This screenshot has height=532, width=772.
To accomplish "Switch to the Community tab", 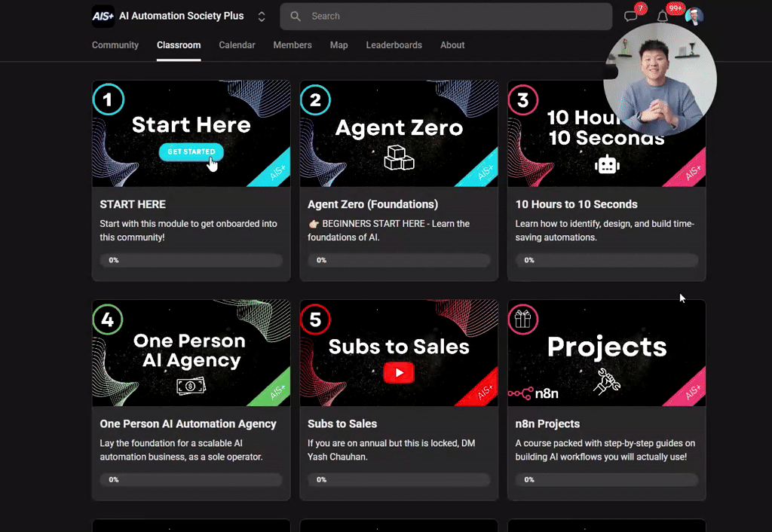I will click(115, 45).
